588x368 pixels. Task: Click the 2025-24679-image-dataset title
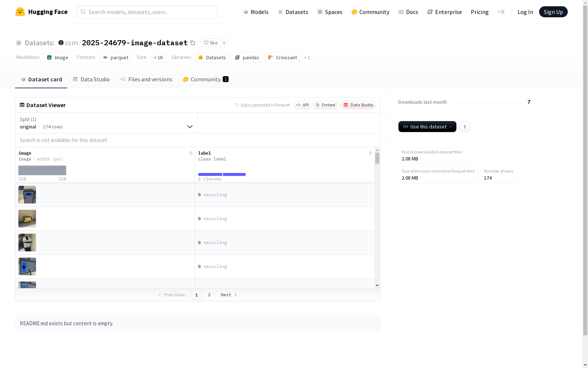(135, 43)
